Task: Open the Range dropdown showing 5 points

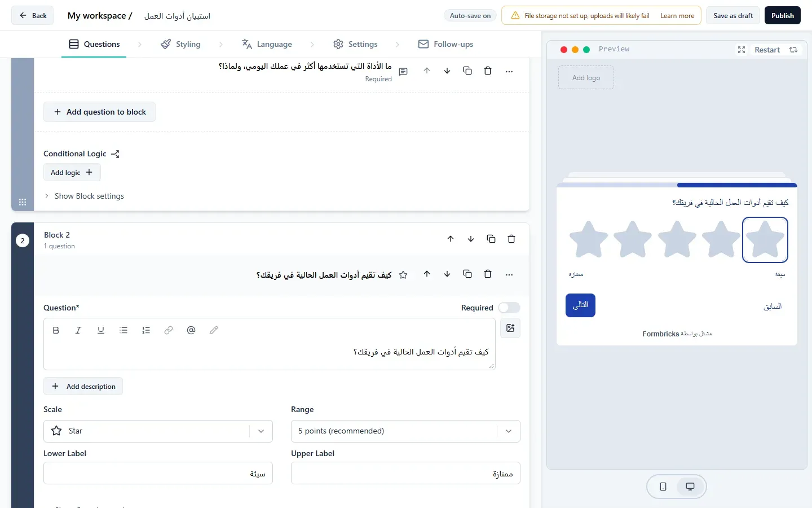Action: (405, 431)
